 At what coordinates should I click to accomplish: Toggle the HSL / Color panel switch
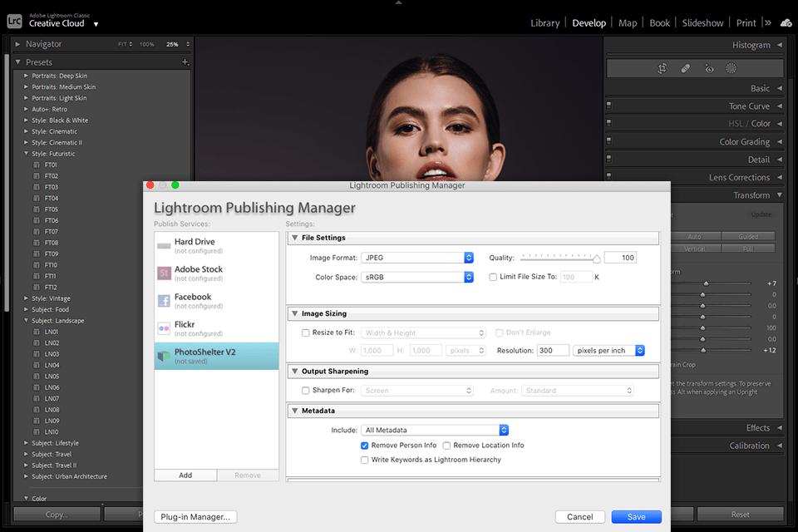[608, 123]
